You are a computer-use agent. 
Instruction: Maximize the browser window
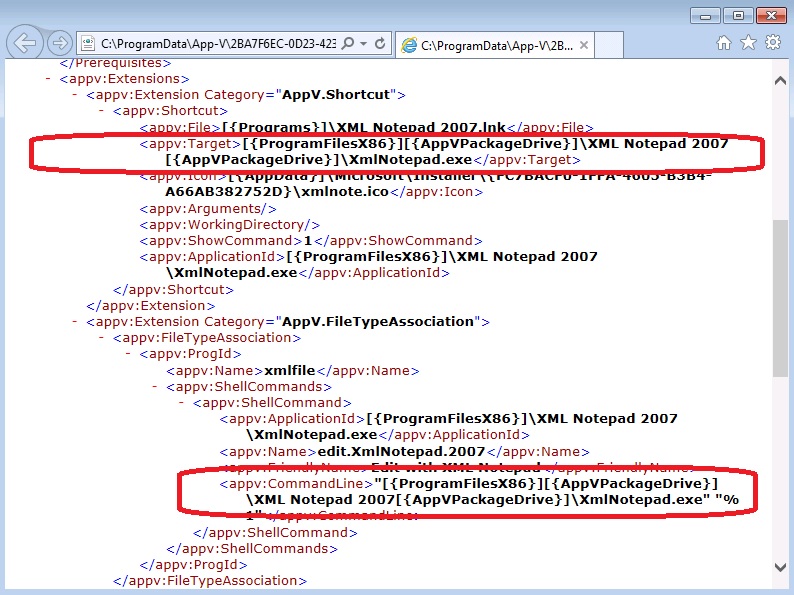(738, 16)
